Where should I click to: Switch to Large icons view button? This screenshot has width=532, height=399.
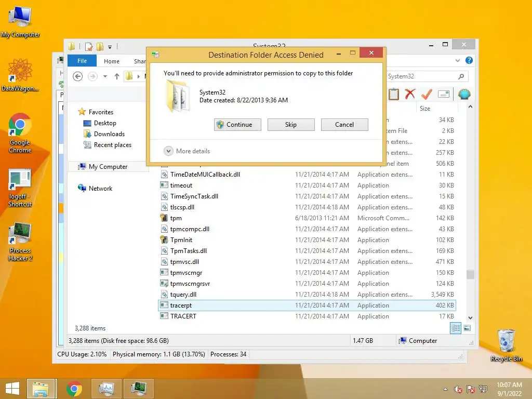click(x=467, y=328)
